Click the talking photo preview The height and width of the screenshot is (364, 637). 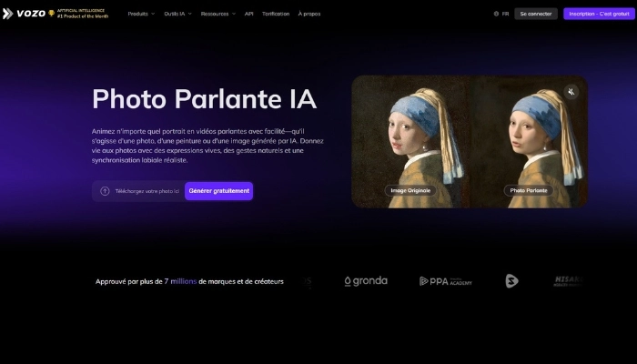pyautogui.click(x=529, y=142)
